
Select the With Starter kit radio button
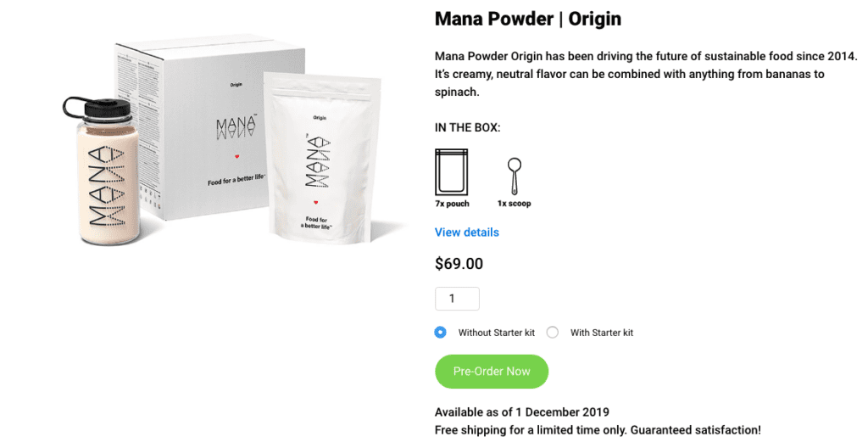coord(553,333)
